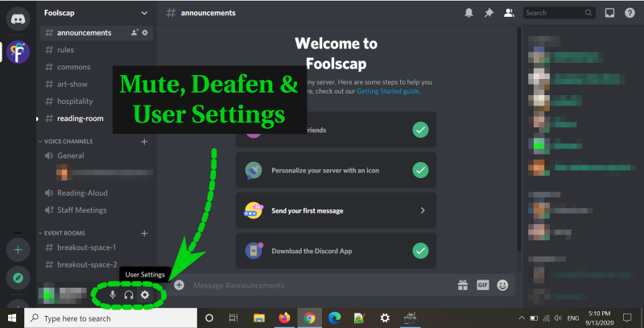Click Send your first message card

(336, 210)
